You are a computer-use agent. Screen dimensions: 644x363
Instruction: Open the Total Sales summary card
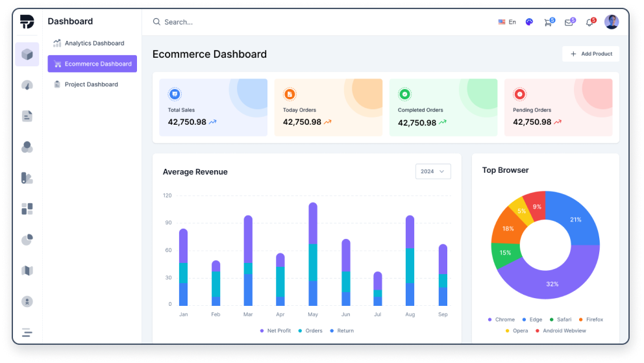click(213, 108)
